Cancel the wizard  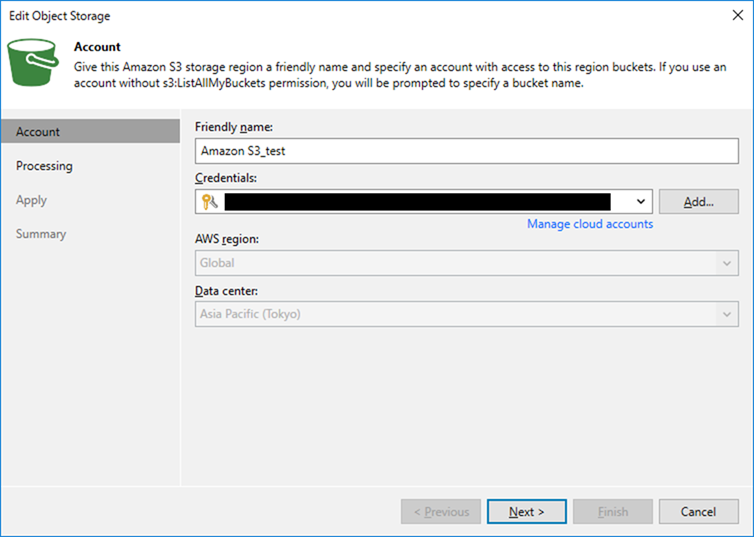pos(699,512)
